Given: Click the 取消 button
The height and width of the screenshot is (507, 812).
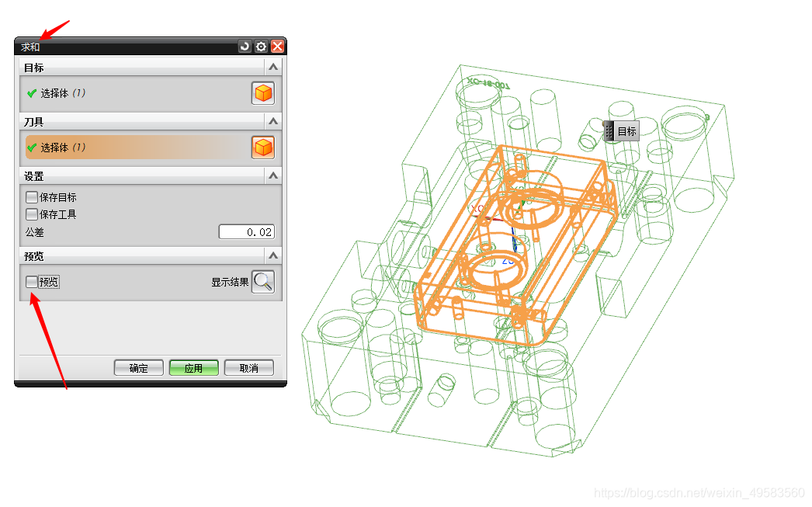Looking at the screenshot, I should 249,368.
